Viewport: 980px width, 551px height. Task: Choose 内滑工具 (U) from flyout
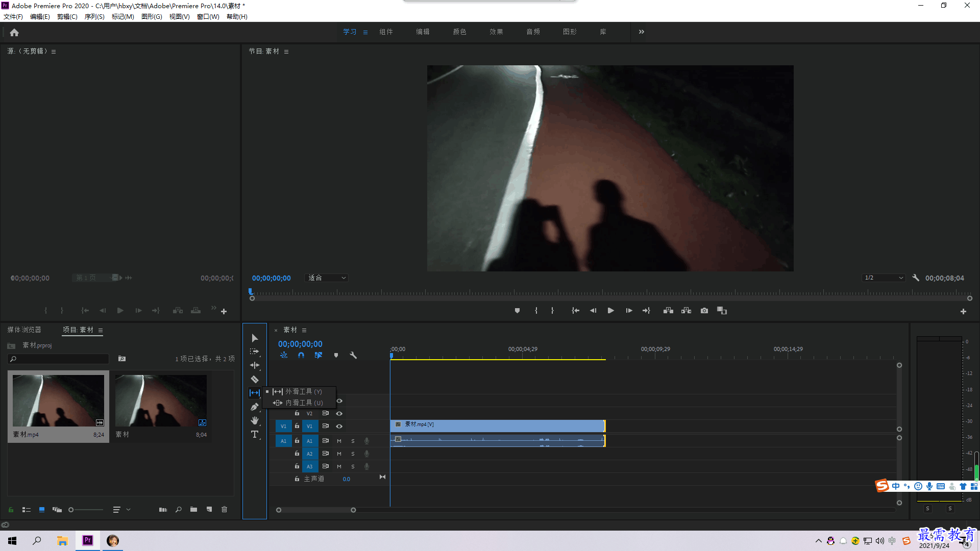pos(299,403)
